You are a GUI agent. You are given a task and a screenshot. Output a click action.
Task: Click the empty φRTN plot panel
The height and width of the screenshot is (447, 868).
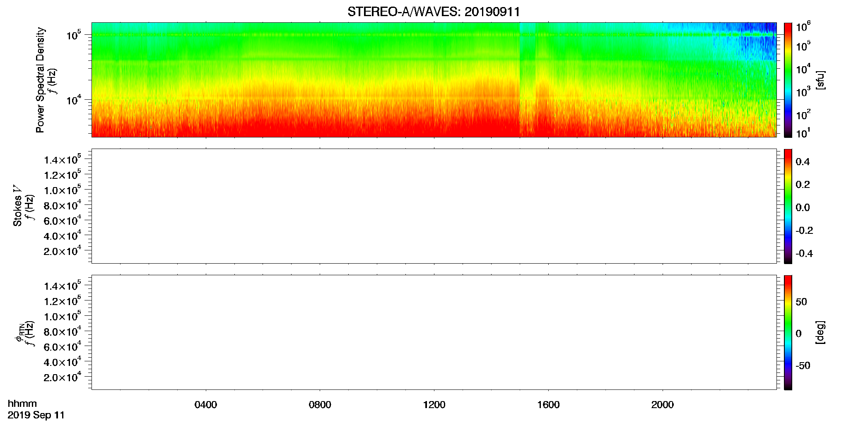point(434,332)
